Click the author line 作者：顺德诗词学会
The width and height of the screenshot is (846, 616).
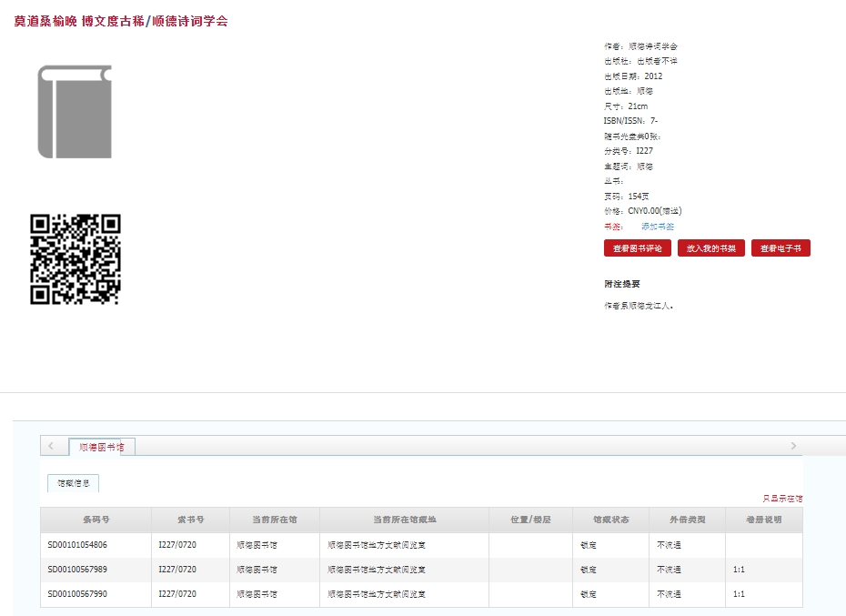pyautogui.click(x=640, y=46)
